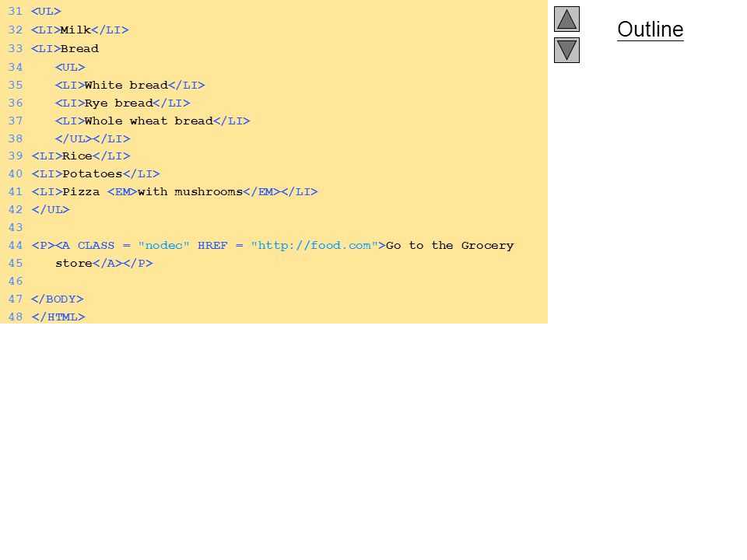This screenshot has height=560, width=747.
Task: Click the </UL></LI> closing tags on line 38
Action: pos(93,139)
